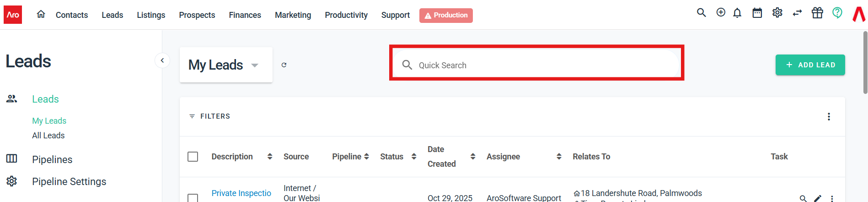
Task: Open the table options three-dot menu
Action: pyautogui.click(x=829, y=117)
